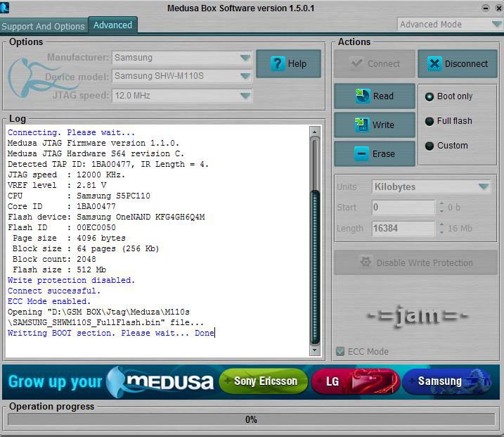Click the Read button
Screen dimensions: 504x437
(375, 96)
